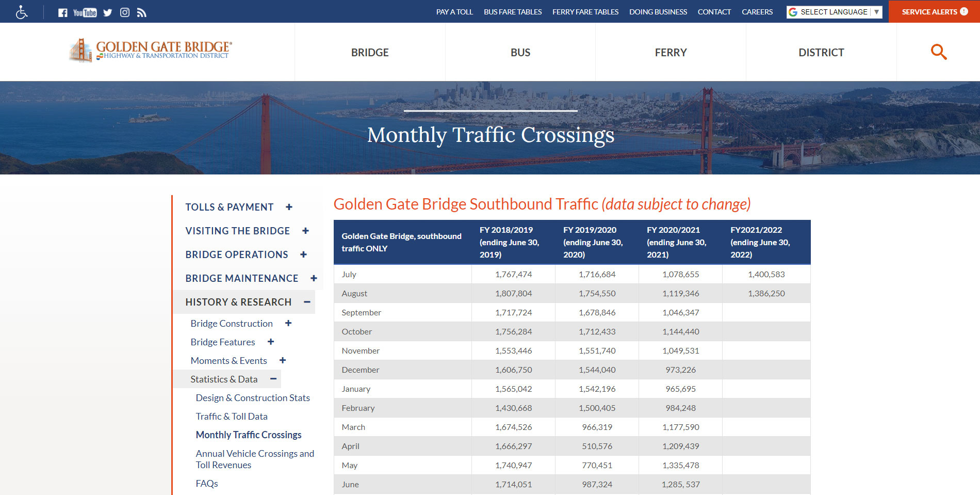Click the Pay a Toll link
Viewport: 980px width, 495px height.
454,12
